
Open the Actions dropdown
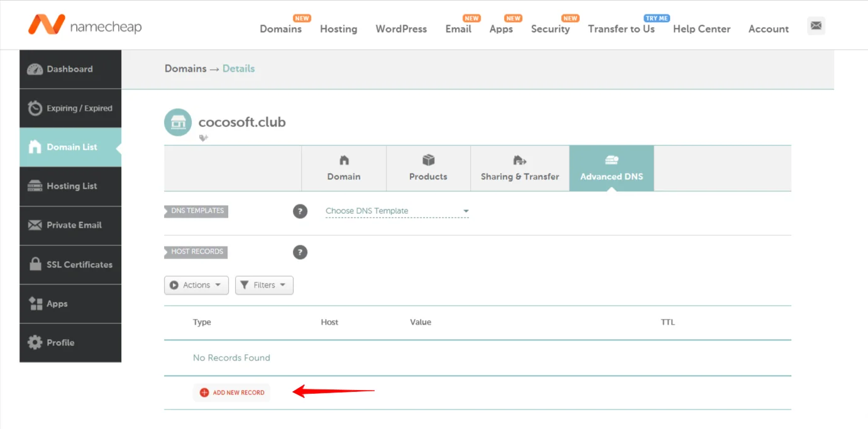coord(196,285)
